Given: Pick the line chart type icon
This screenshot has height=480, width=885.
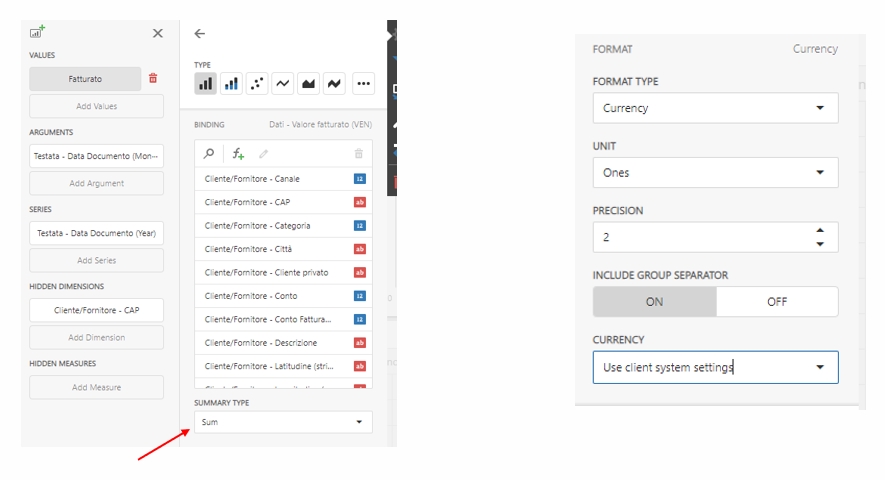Looking at the screenshot, I should (x=284, y=84).
